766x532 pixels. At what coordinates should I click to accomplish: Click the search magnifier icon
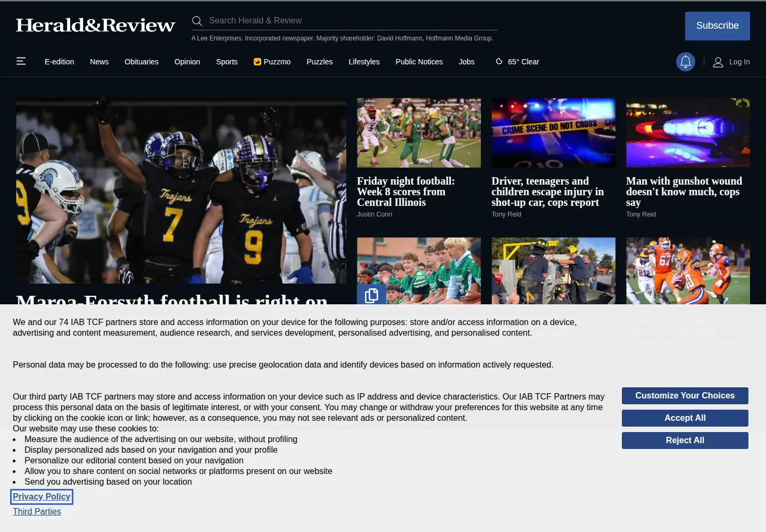click(197, 21)
